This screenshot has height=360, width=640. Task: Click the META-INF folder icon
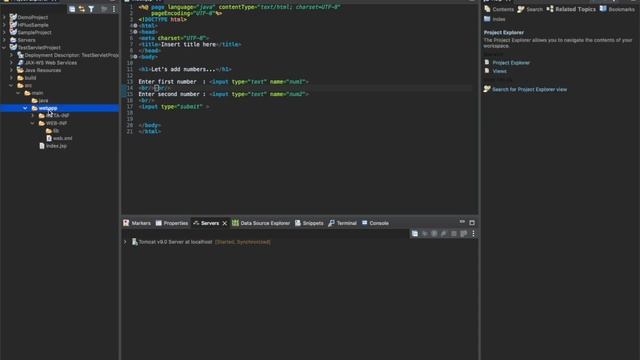pos(42,116)
